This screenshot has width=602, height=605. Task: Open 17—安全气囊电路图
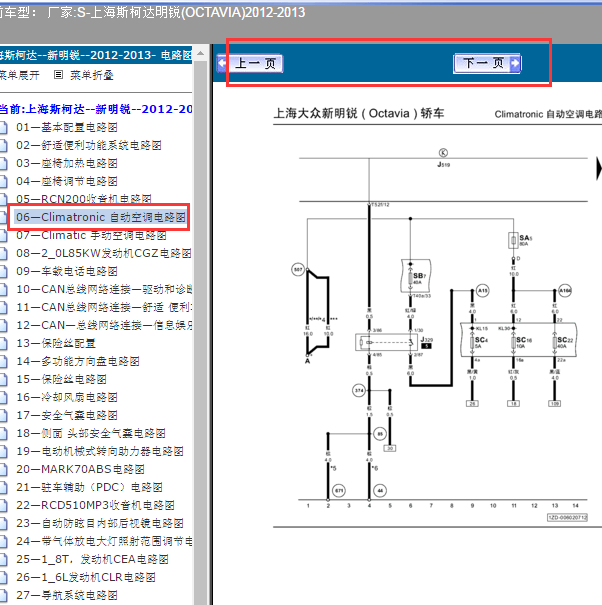[x=67, y=415]
